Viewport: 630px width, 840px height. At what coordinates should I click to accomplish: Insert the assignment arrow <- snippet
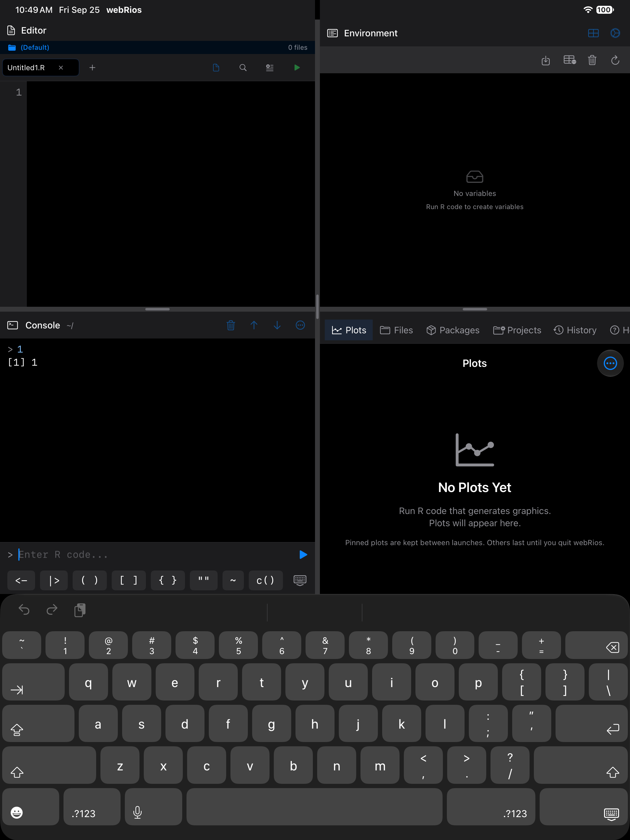pyautogui.click(x=21, y=580)
